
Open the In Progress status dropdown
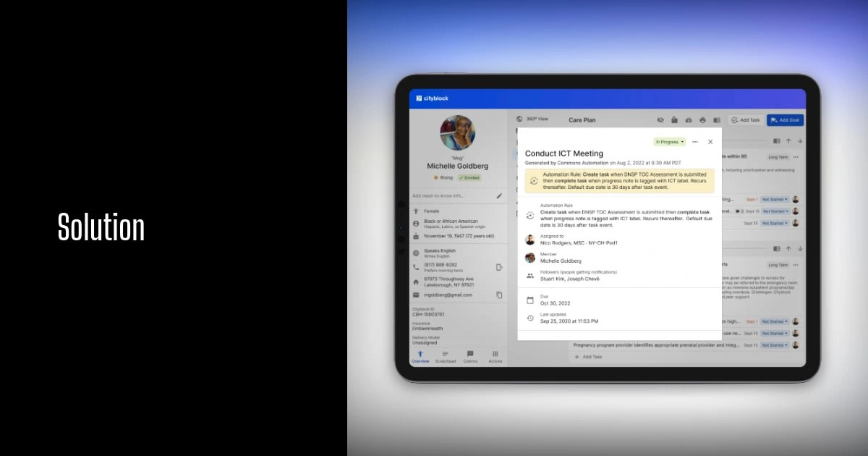click(x=669, y=142)
